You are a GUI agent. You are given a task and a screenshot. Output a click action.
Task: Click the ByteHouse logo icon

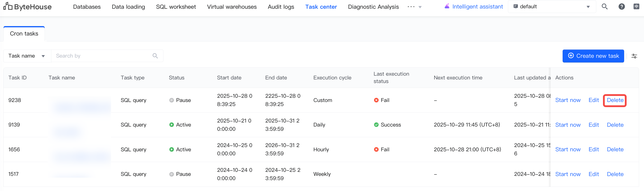tap(8, 6)
